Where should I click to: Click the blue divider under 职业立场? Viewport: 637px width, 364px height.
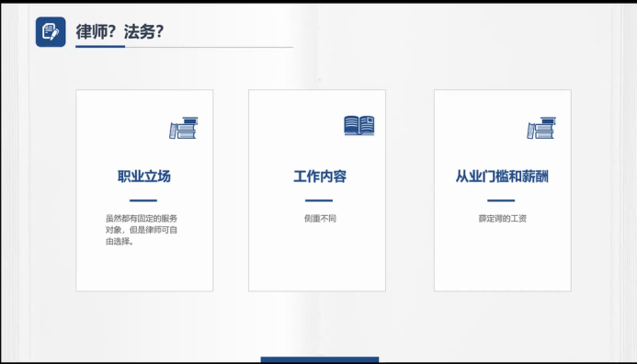coord(143,200)
